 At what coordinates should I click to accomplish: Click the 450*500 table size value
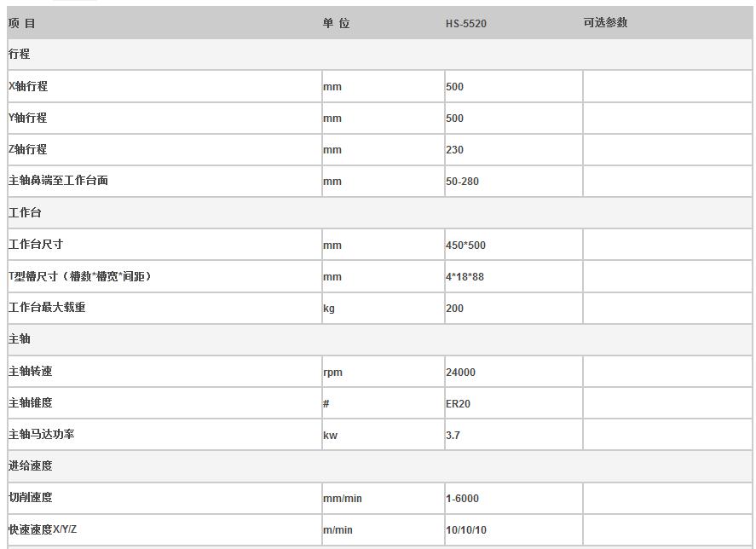[465, 246]
